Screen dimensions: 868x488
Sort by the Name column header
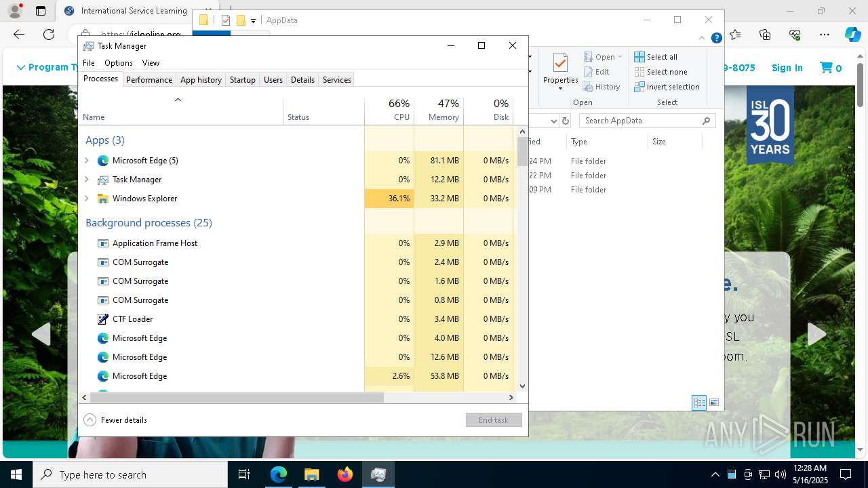(x=181, y=110)
